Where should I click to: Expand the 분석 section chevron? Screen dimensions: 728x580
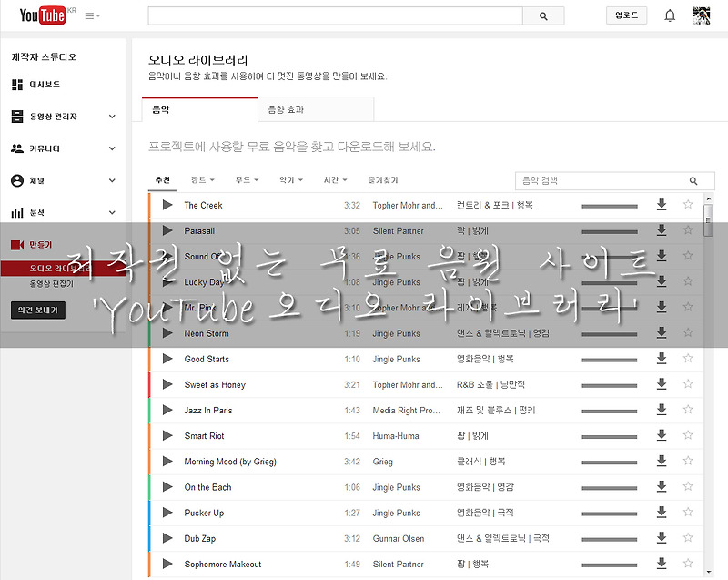pos(112,213)
